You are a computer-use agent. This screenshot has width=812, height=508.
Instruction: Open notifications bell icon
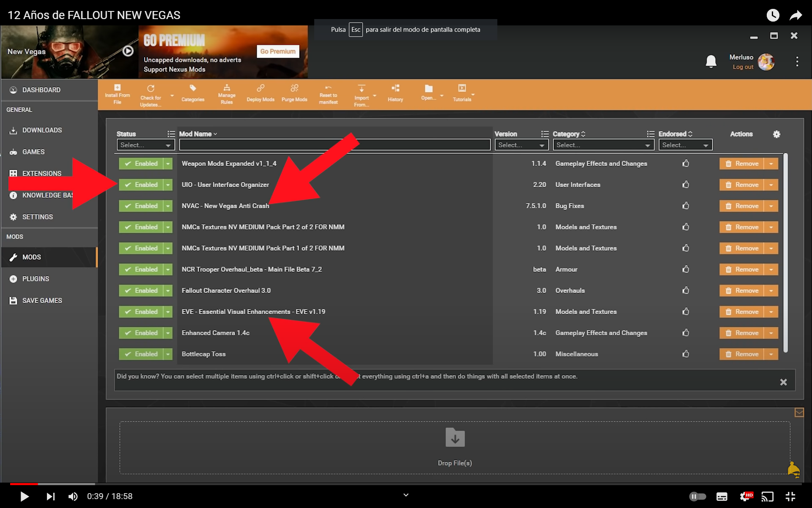pos(711,62)
